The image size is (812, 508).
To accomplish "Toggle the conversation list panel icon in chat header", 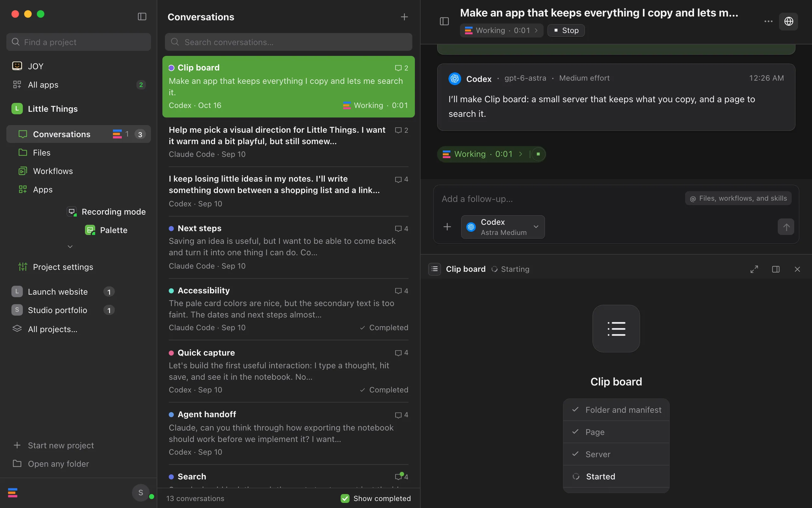I will pyautogui.click(x=444, y=22).
